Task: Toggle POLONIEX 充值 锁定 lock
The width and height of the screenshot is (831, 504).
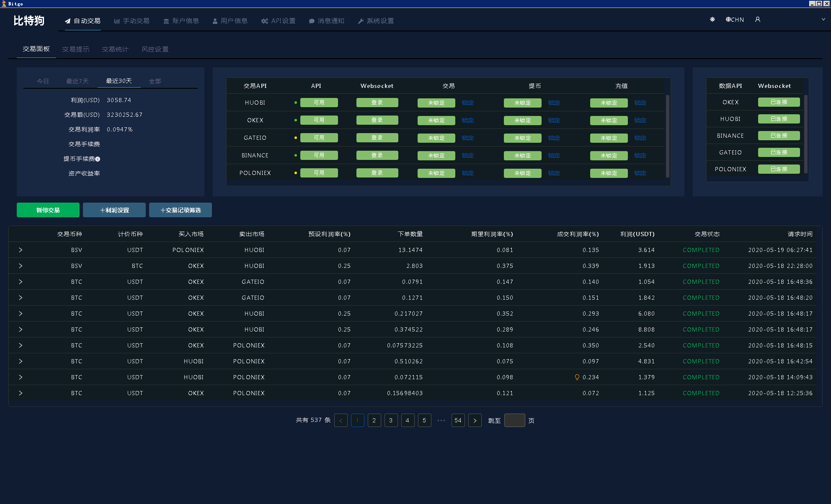Action: pos(640,173)
